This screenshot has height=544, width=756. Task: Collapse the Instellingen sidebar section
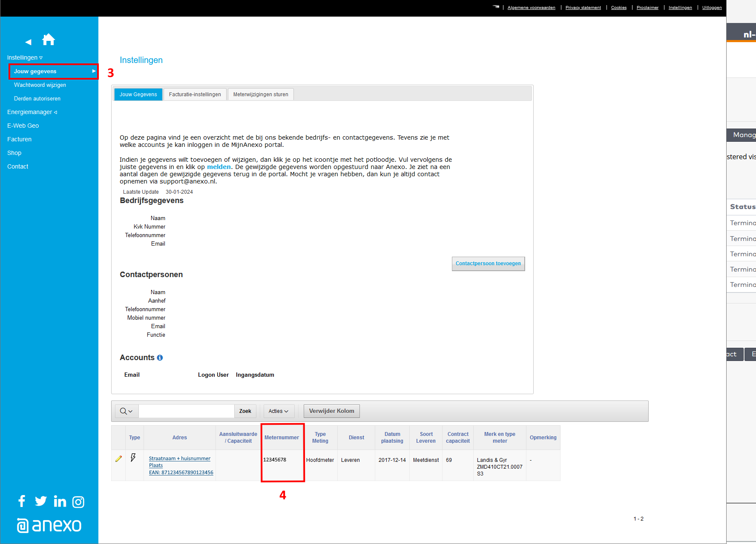click(x=25, y=57)
